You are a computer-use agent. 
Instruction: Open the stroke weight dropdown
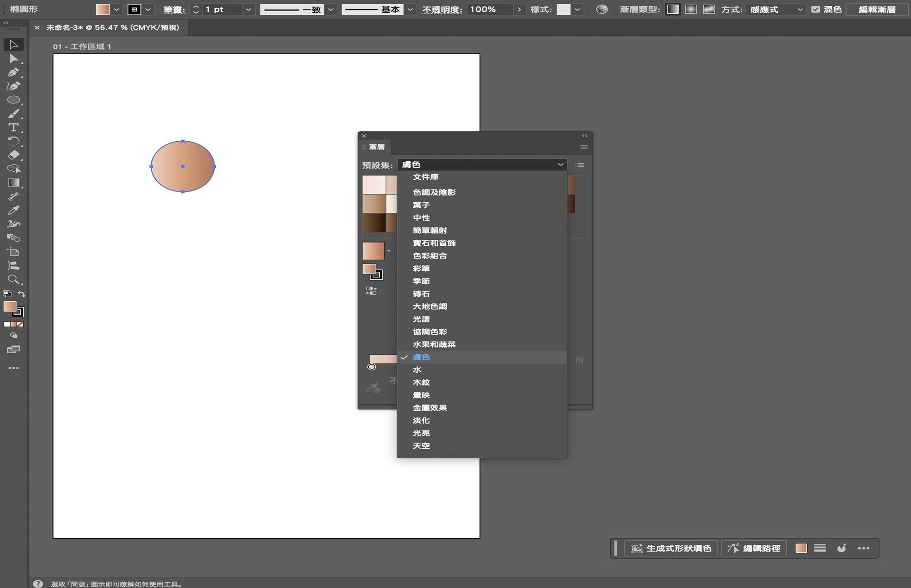coord(248,9)
